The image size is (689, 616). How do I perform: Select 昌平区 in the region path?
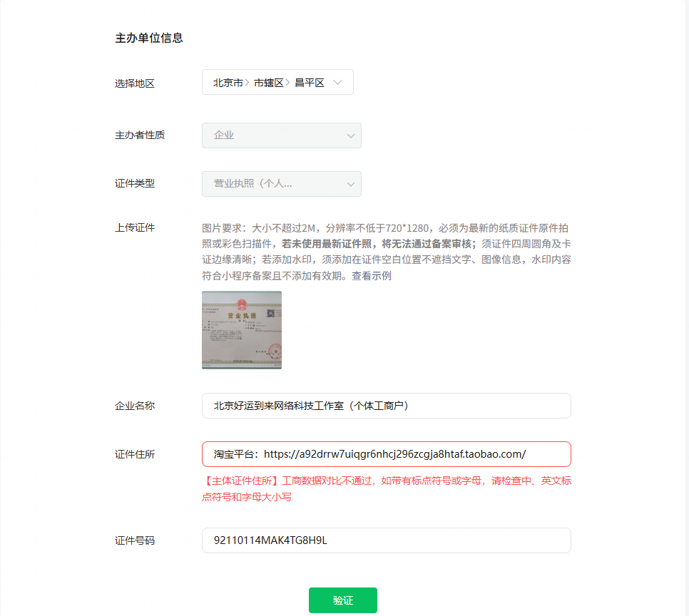[x=310, y=83]
